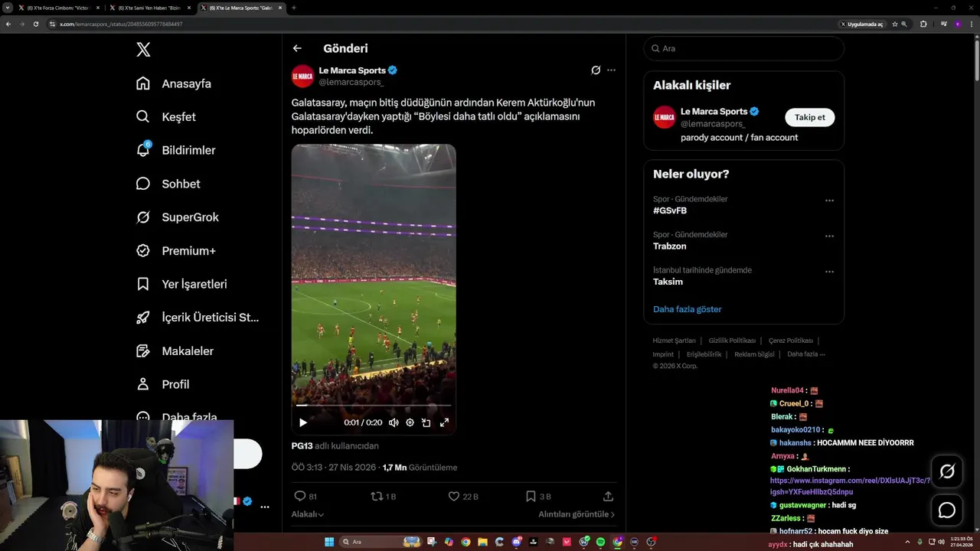Open Yer İşaretleri bookmarks

181,284
